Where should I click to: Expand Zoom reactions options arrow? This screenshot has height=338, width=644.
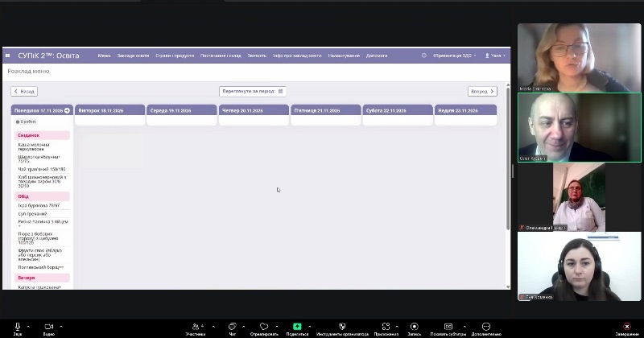(x=277, y=327)
